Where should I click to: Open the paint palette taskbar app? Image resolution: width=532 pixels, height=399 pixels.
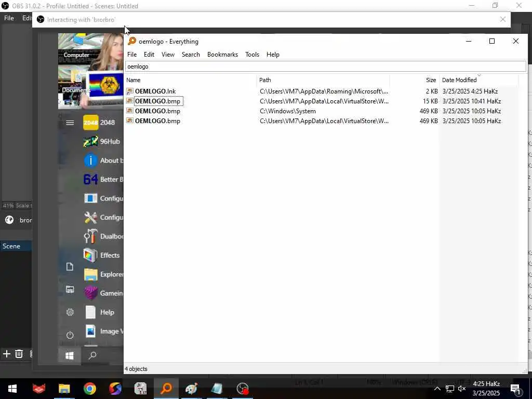pos(191,389)
